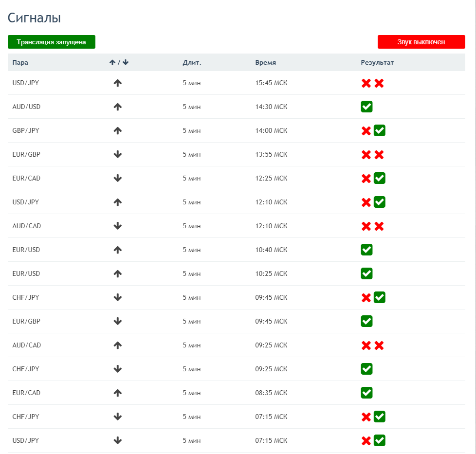Click the green checkmark for USD/JPY at 07:15
The image size is (476, 454).
pyautogui.click(x=380, y=441)
